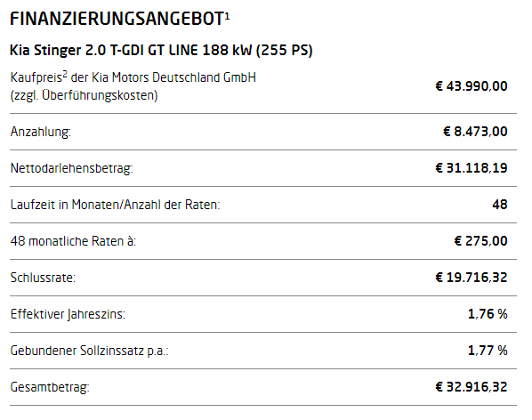Screen dimensions: 532x420
Task: Select the € 8.473,00 down payment value
Action: (475, 132)
